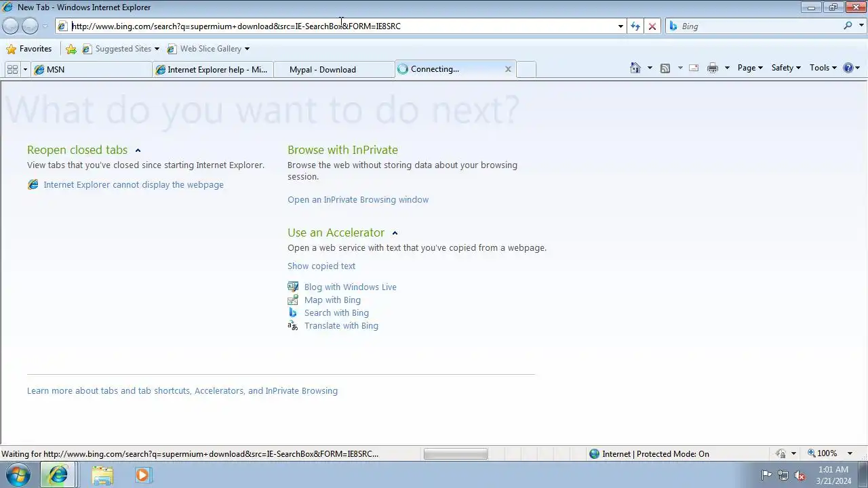The height and width of the screenshot is (488, 868).
Task: Open Windows Media Player taskbar icon
Action: coord(142,475)
